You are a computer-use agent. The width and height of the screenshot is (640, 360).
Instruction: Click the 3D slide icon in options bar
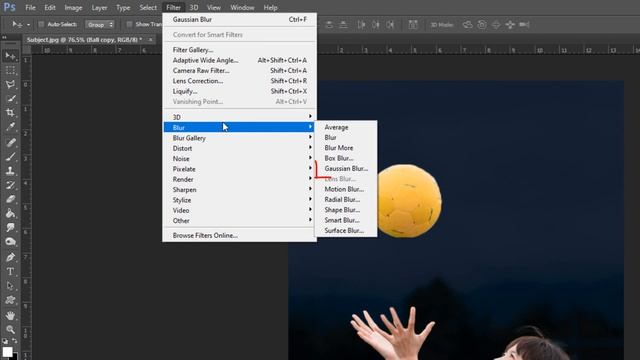pyautogui.click(x=510, y=24)
